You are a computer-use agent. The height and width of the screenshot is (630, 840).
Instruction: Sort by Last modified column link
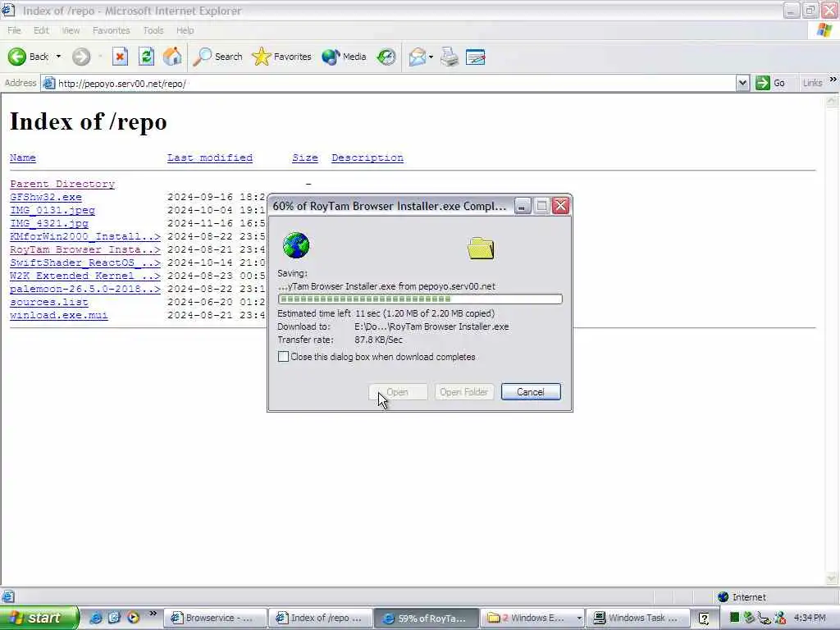tap(210, 157)
